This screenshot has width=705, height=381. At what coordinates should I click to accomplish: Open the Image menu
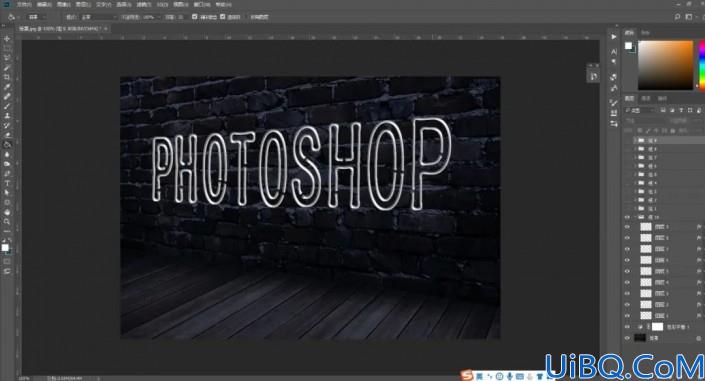point(63,4)
